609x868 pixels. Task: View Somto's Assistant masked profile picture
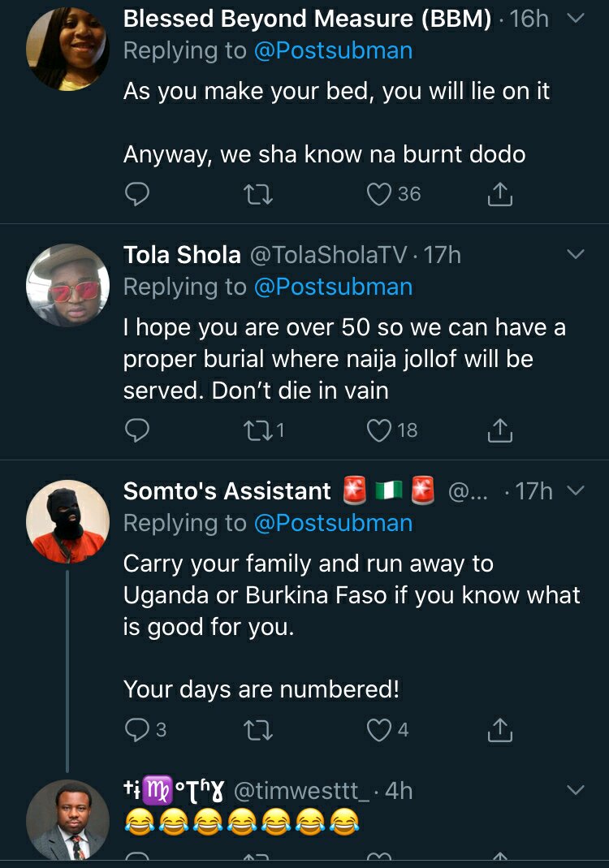[67, 521]
